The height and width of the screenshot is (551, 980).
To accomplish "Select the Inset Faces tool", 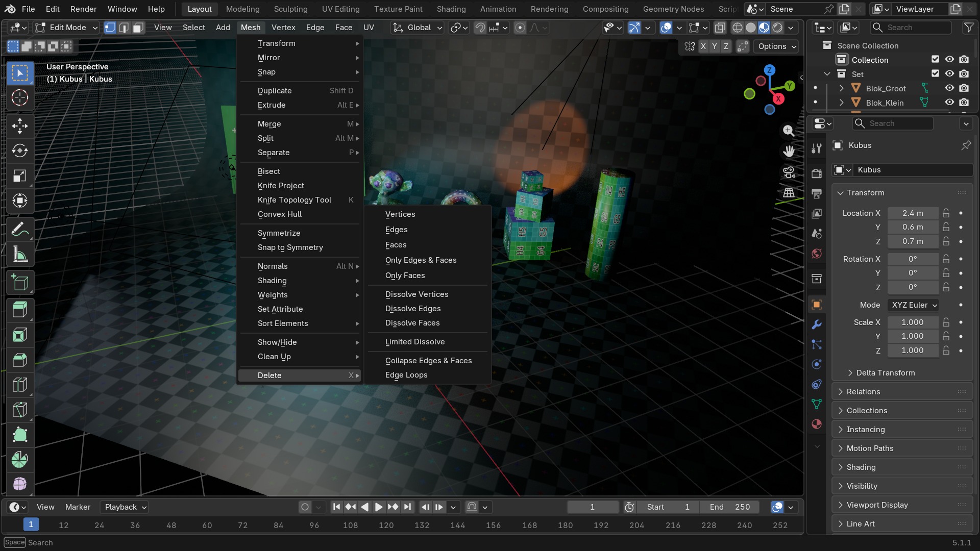I will [20, 335].
